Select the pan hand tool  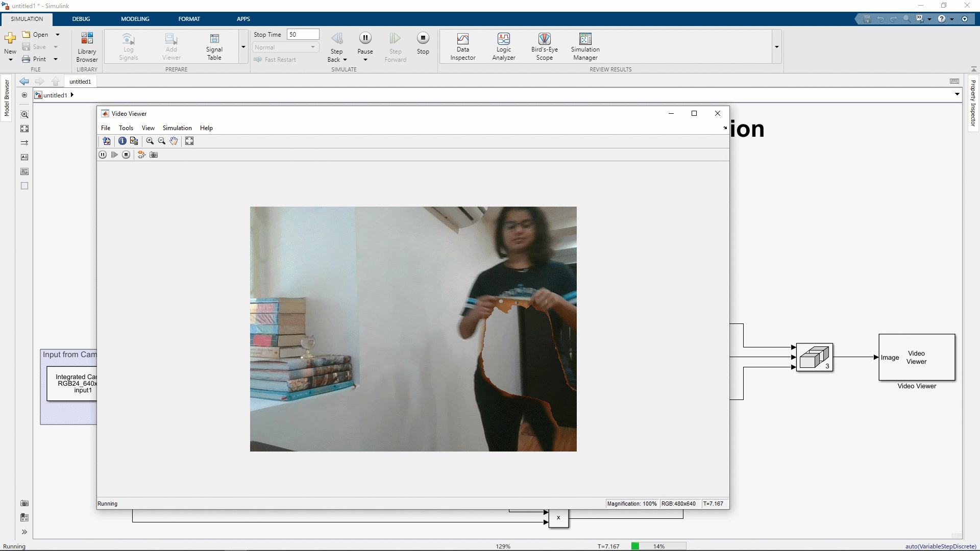coord(174,141)
